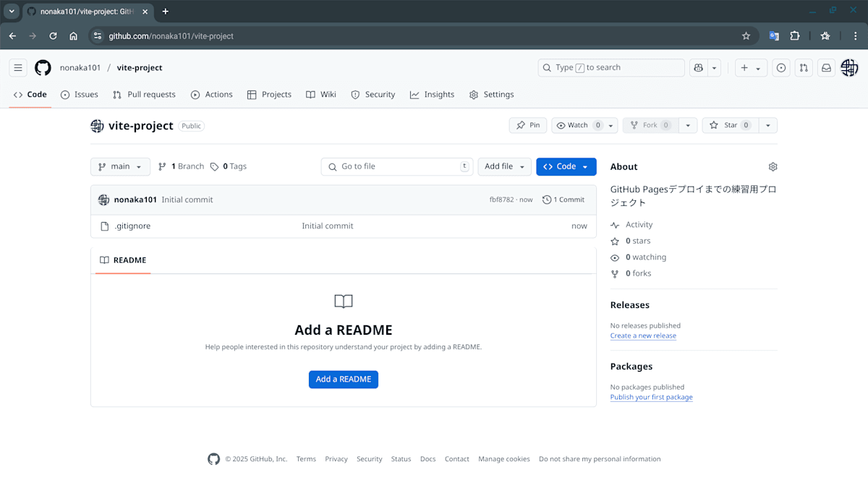Open the Actions tab
This screenshot has height=488, width=868.
211,95
